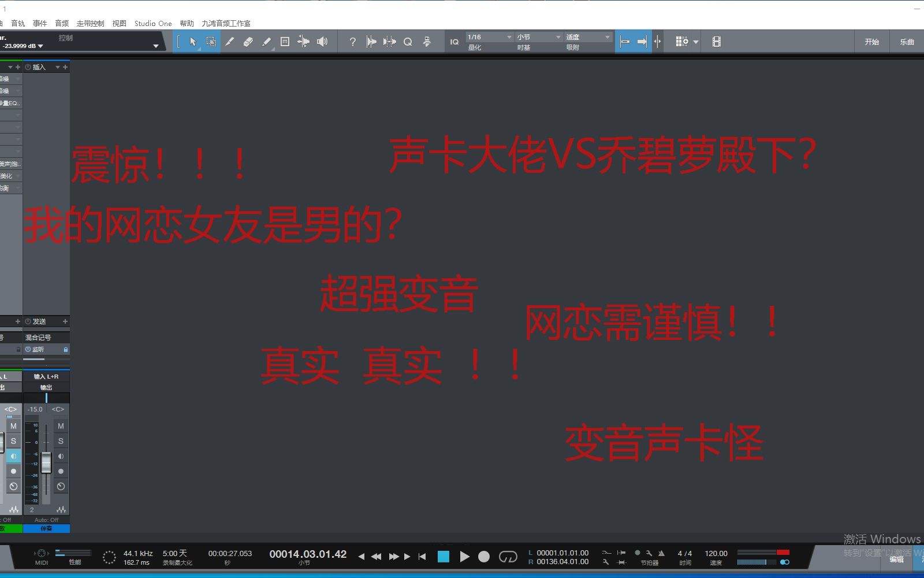This screenshot has height=578, width=924.
Task: Click the loop mode icon in the transport
Action: [508, 556]
